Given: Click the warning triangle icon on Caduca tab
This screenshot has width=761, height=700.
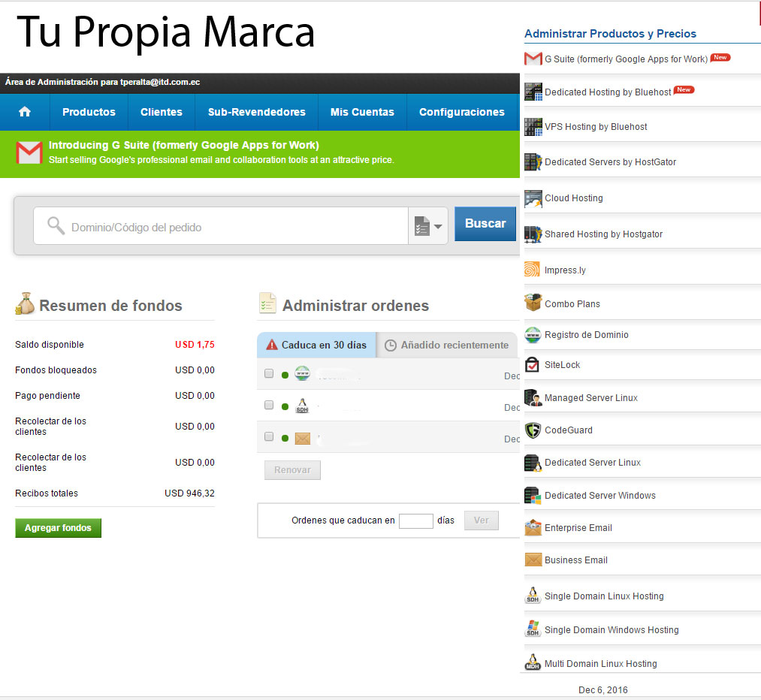Looking at the screenshot, I should [272, 345].
